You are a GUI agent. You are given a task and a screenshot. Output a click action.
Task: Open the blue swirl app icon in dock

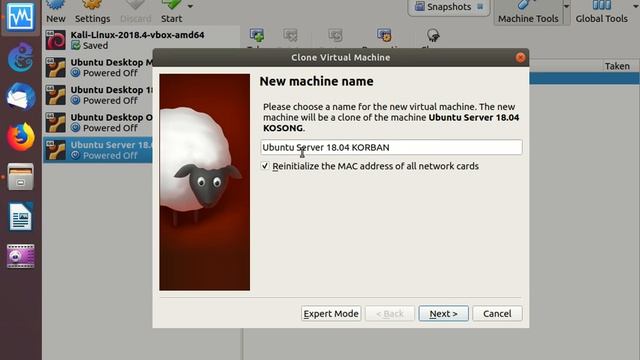click(20, 57)
